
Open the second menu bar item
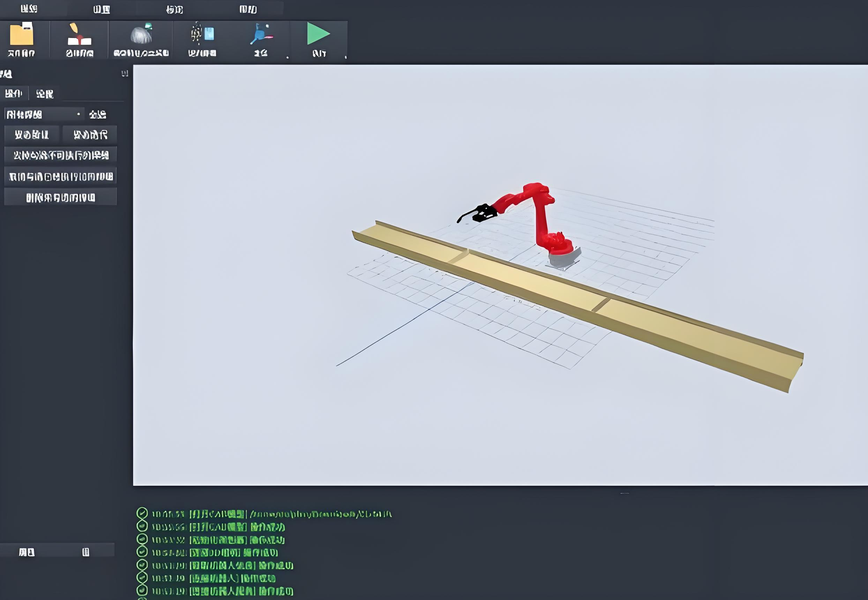[x=102, y=9]
